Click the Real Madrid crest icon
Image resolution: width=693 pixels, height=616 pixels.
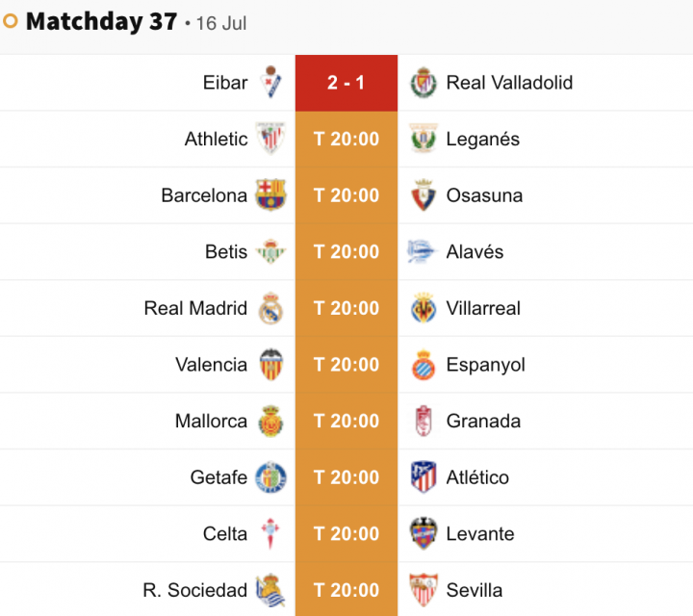coord(270,308)
